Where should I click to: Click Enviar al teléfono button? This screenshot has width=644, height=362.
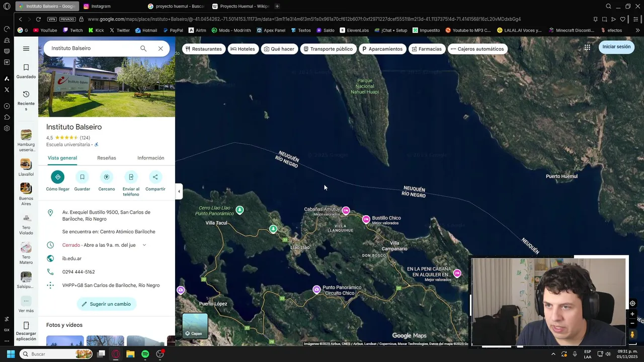[x=131, y=177]
